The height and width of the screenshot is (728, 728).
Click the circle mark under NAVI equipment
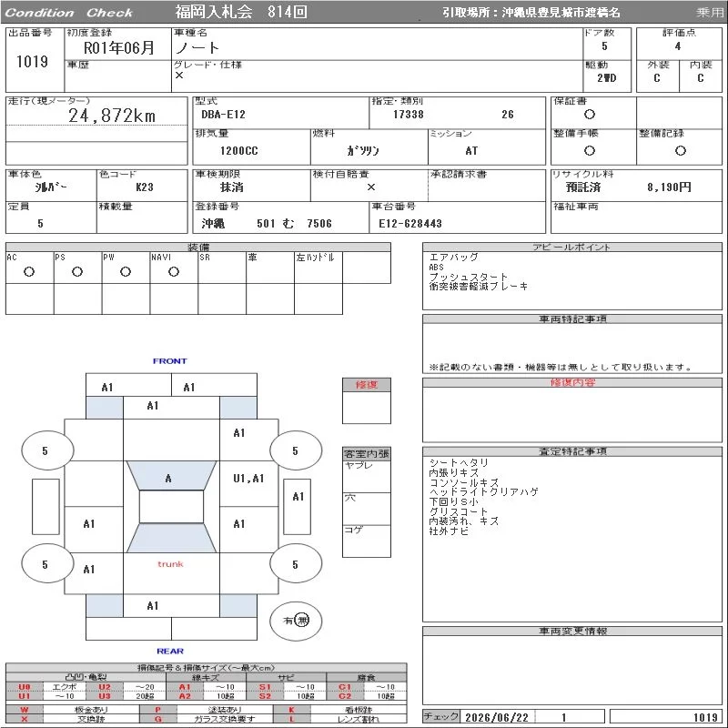[174, 272]
